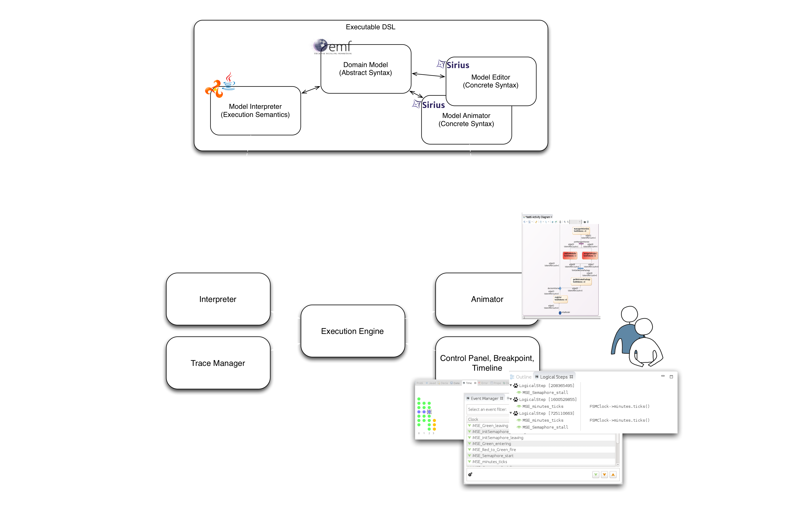Click the LogicalStep expand icon in Logical Steps panel
The height and width of the screenshot is (515, 812).
(511, 385)
